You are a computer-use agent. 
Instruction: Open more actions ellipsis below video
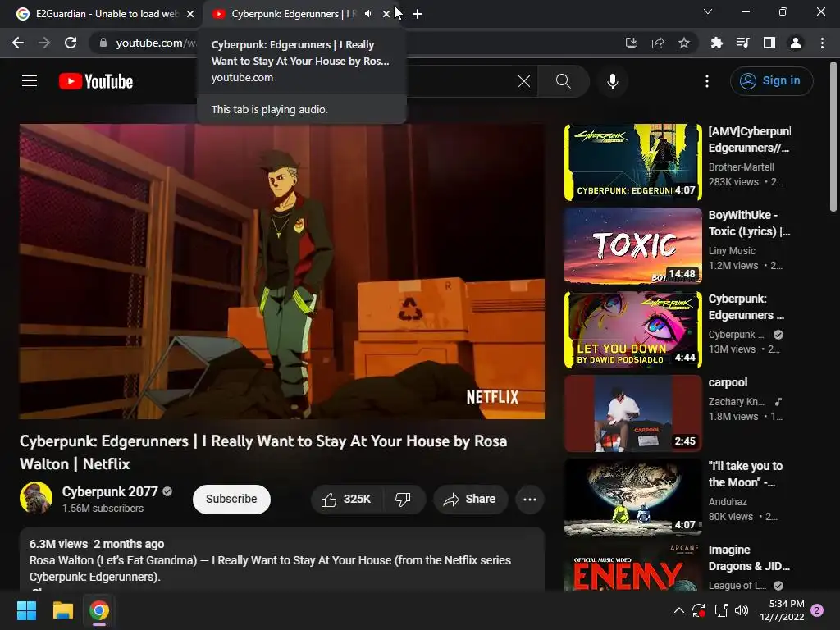pyautogui.click(x=530, y=500)
